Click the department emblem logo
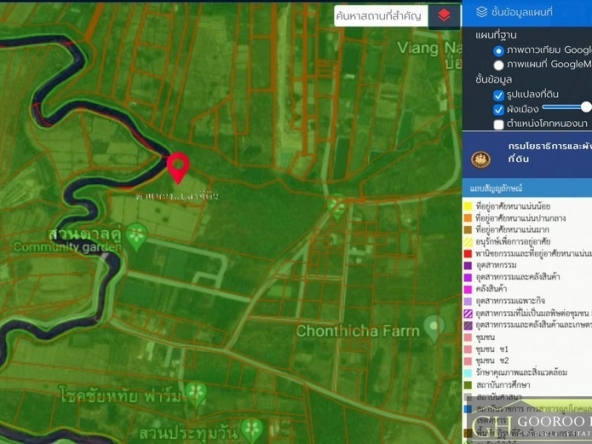 coord(481,159)
